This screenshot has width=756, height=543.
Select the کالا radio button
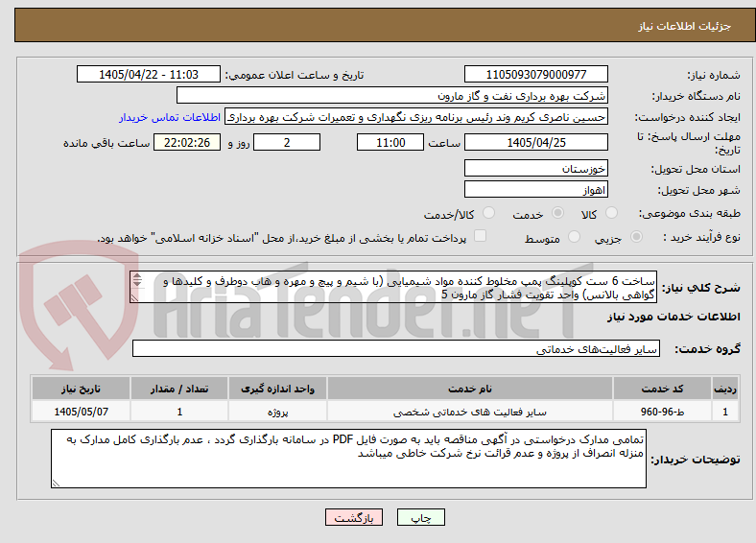(611, 213)
